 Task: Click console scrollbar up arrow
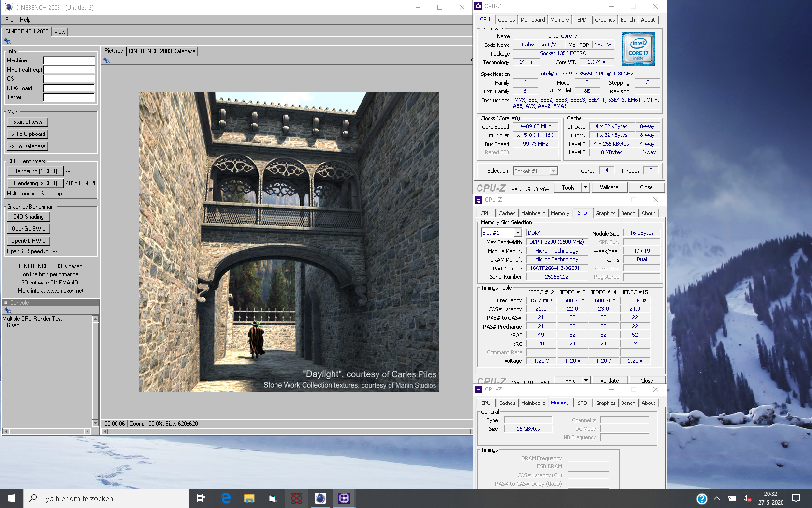click(x=95, y=319)
